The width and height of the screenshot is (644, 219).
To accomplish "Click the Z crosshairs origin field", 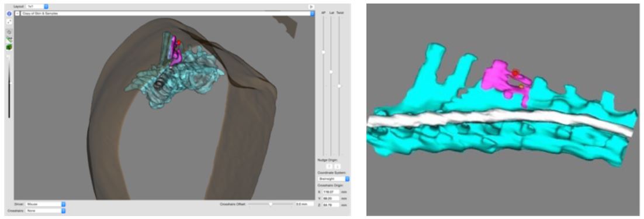I will pos(331,204).
